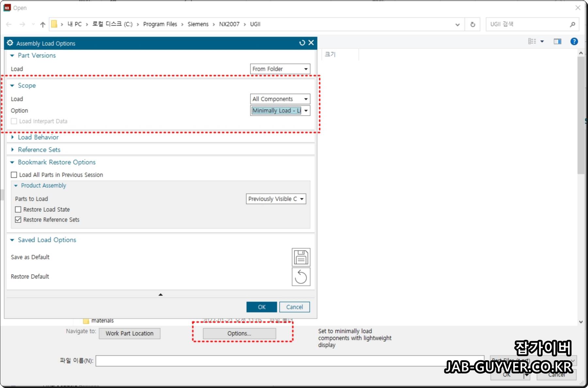Click the back navigation arrow

tap(9, 24)
